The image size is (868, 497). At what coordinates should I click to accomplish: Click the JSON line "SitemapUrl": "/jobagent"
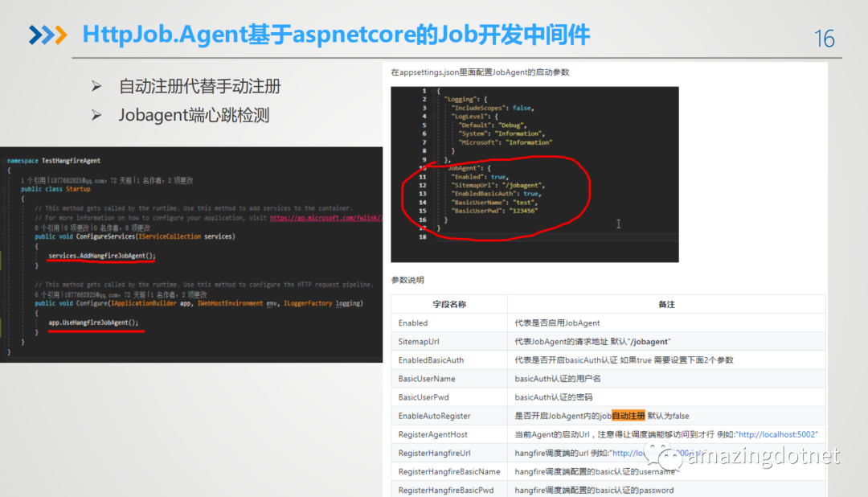(x=497, y=185)
